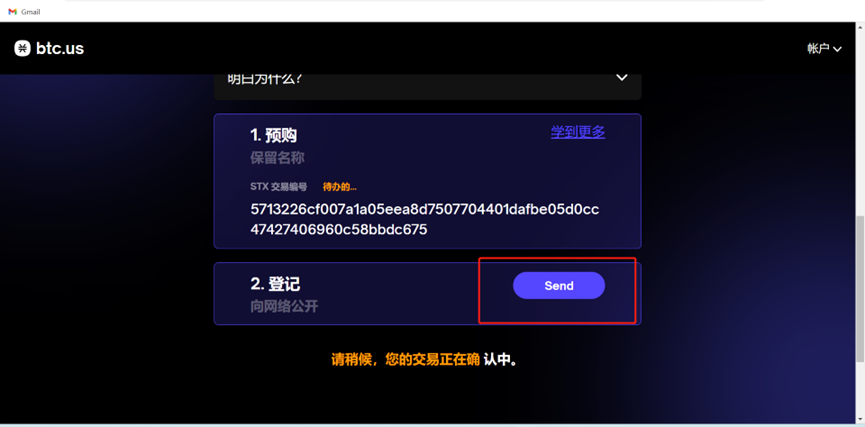
Task: Click the purple Send button
Action: (x=559, y=286)
